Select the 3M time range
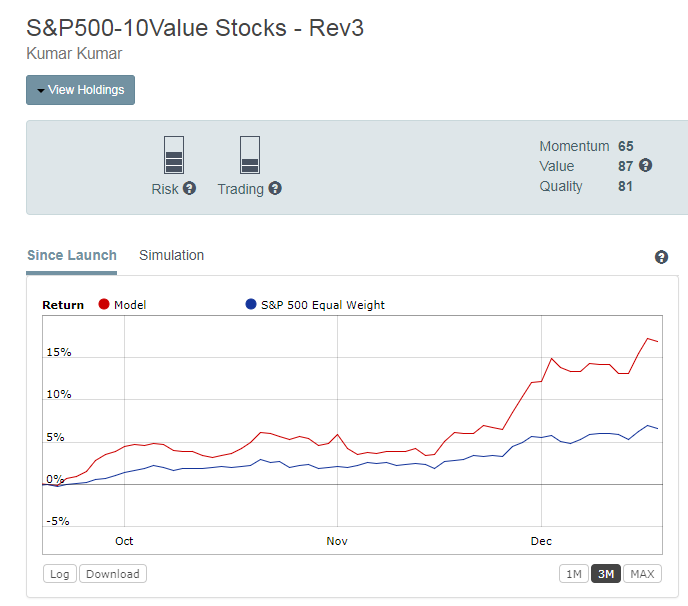The width and height of the screenshot is (688, 606). [606, 574]
